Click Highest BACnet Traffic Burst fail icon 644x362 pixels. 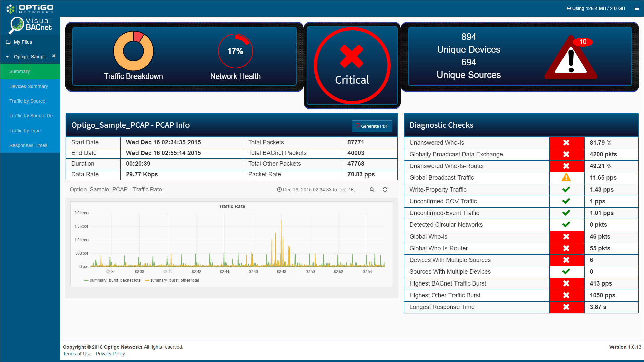click(566, 283)
